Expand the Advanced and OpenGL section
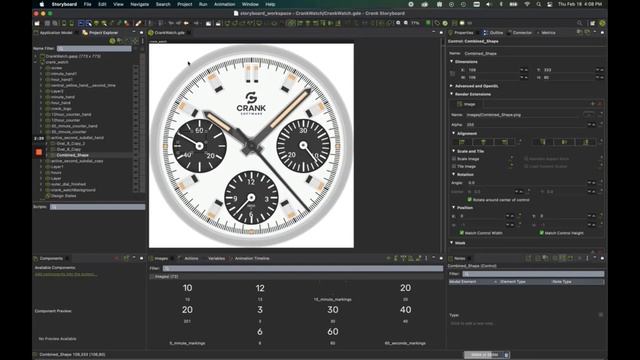 coord(451,86)
